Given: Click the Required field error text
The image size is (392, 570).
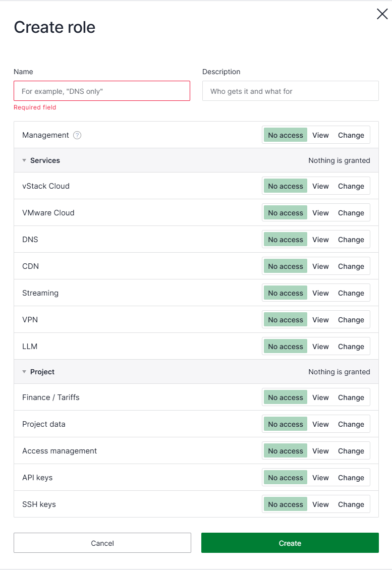Looking at the screenshot, I should (x=35, y=107).
